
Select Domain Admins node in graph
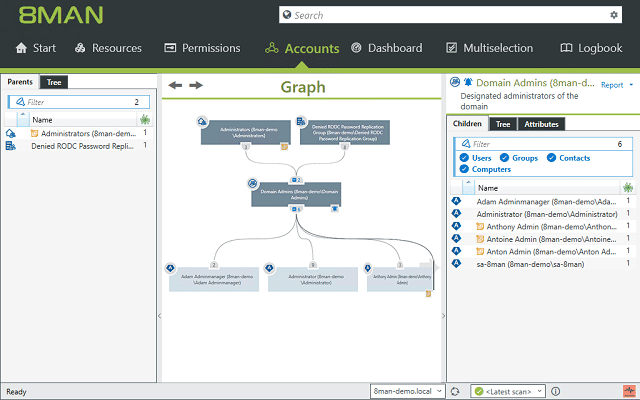(296, 194)
